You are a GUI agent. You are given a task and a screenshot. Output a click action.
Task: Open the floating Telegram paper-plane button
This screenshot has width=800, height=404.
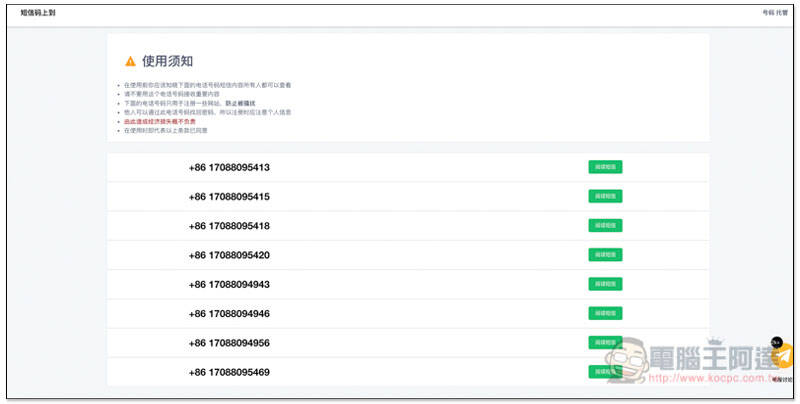click(783, 356)
